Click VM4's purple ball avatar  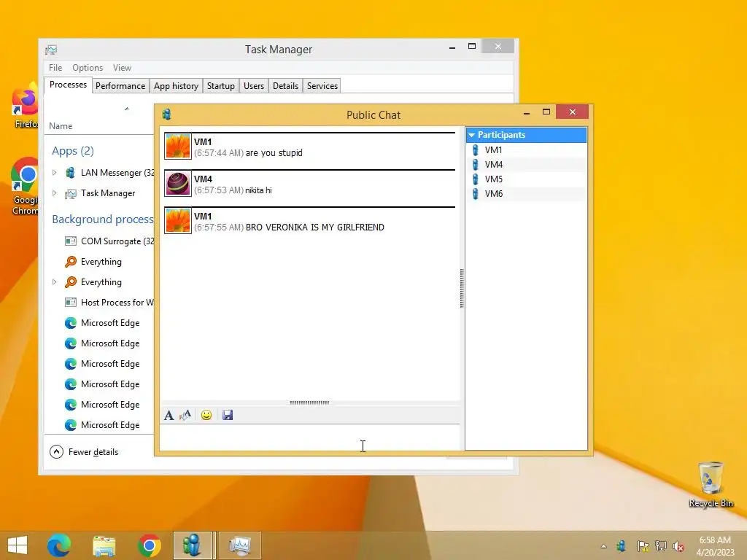[178, 183]
